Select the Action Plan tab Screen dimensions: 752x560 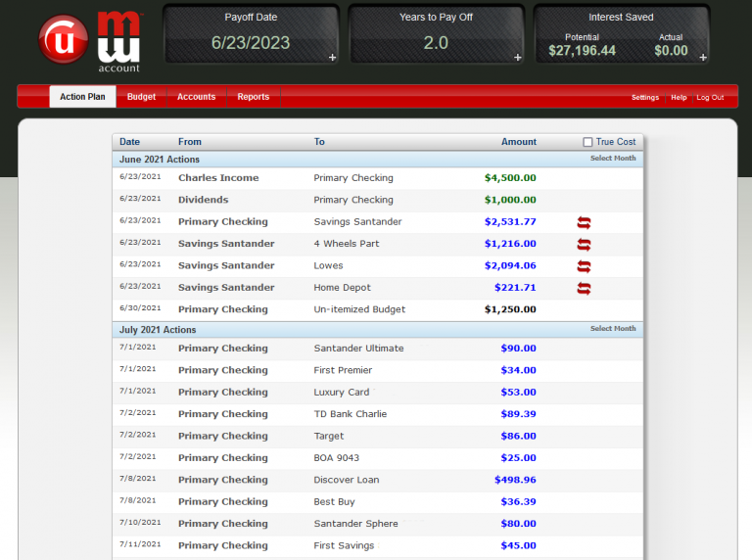(82, 97)
